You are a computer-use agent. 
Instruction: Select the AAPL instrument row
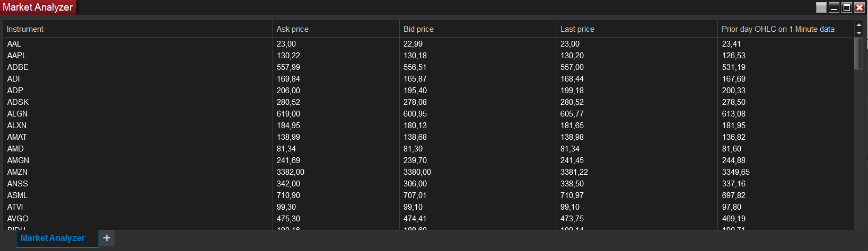[17, 56]
